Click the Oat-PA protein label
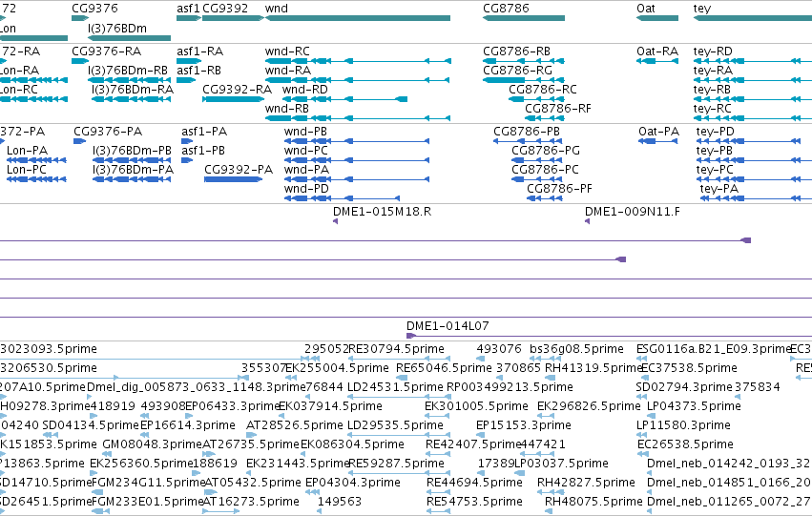This screenshot has height=516, width=812. coord(658,132)
